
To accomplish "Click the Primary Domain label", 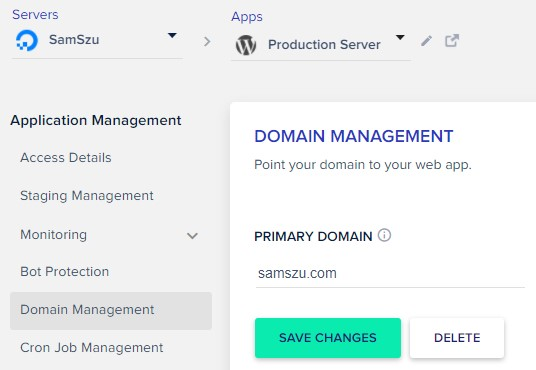I will [x=313, y=237].
